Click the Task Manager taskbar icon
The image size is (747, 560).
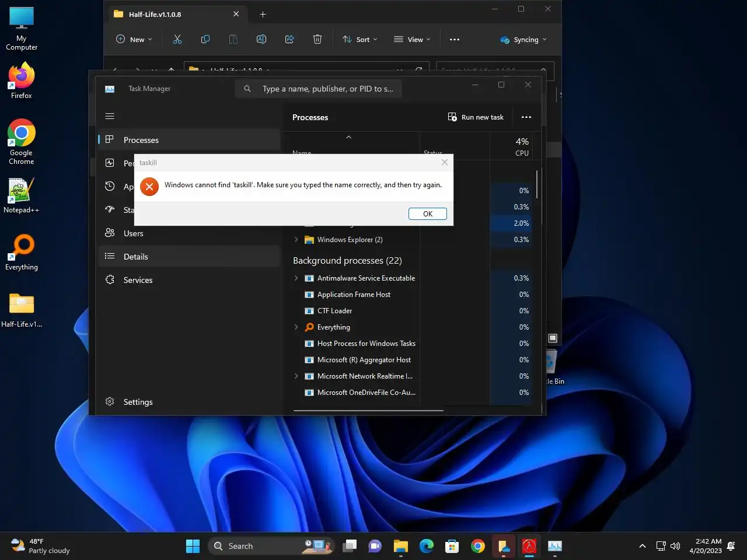pos(555,546)
